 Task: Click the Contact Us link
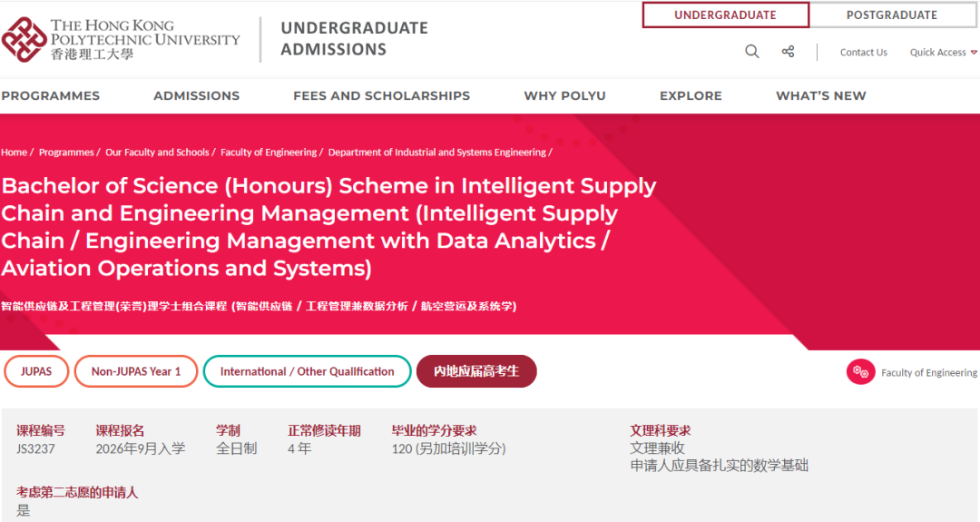coord(863,53)
